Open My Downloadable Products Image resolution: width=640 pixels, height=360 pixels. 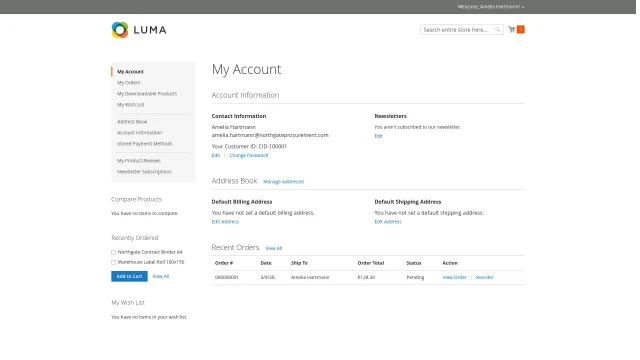(147, 94)
